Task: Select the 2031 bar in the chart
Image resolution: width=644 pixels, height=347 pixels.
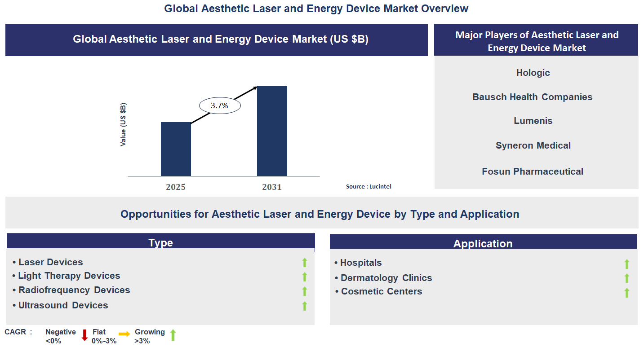Action: tap(271, 131)
